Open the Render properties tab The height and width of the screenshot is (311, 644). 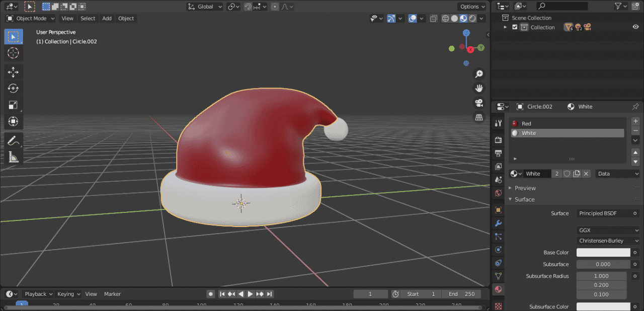point(498,139)
